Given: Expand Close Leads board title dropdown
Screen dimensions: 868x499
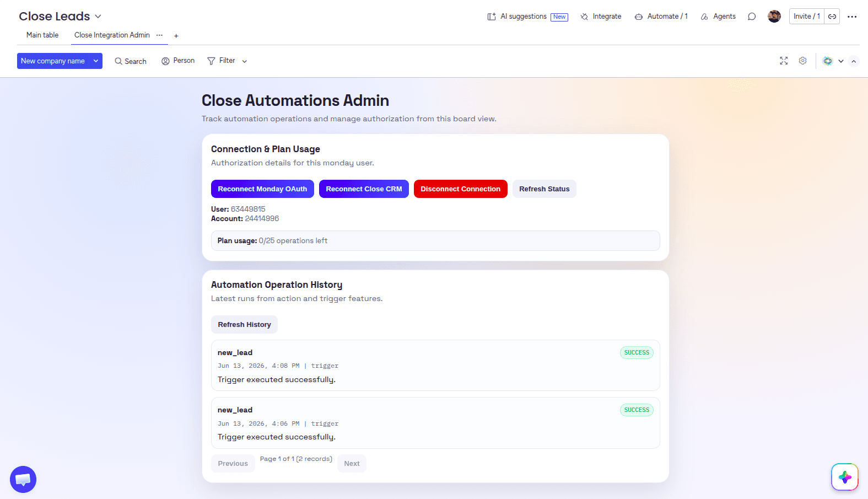Looking at the screenshot, I should pyautogui.click(x=98, y=17).
